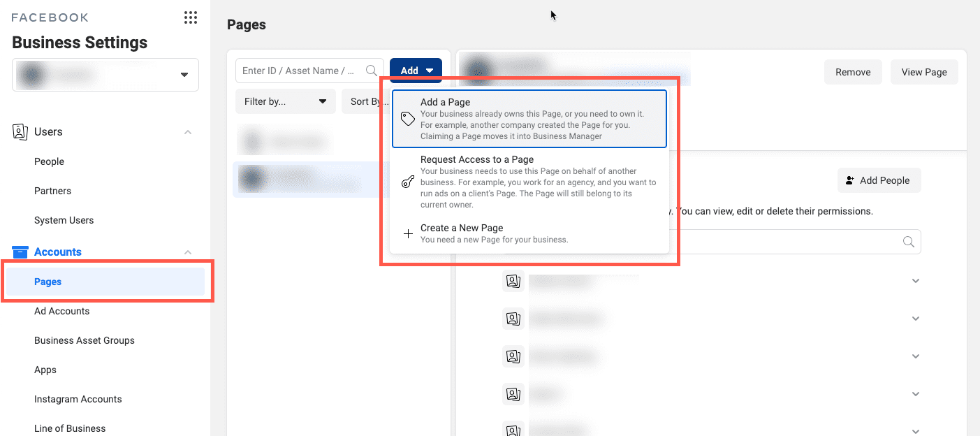Image resolution: width=980 pixels, height=436 pixels.
Task: Expand the first person row chevron
Action: tap(916, 281)
